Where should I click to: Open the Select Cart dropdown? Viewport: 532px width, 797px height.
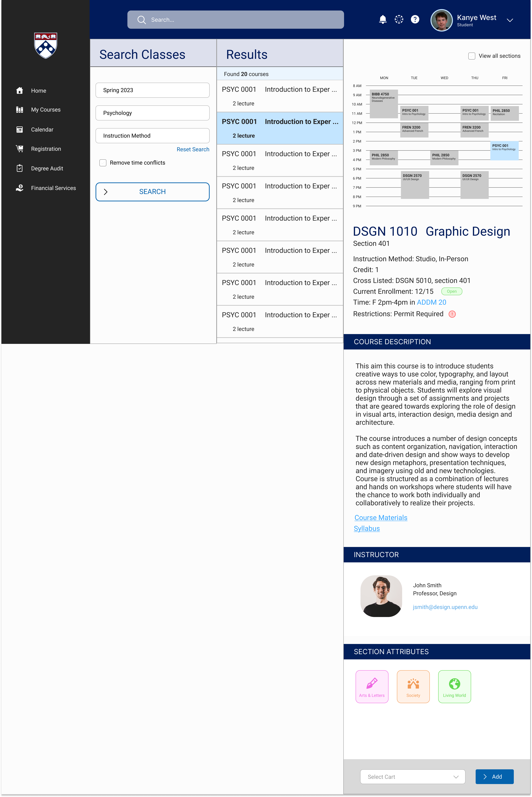click(x=413, y=777)
